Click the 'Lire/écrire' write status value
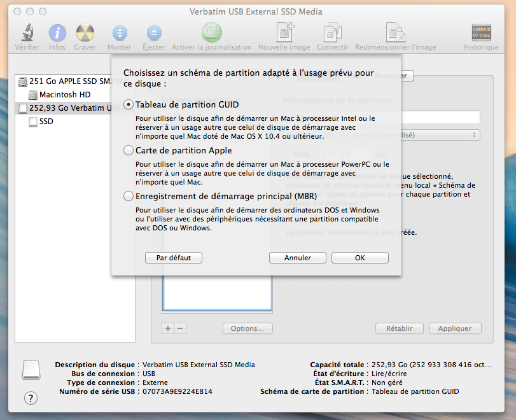The image size is (516, 420). coord(389,374)
